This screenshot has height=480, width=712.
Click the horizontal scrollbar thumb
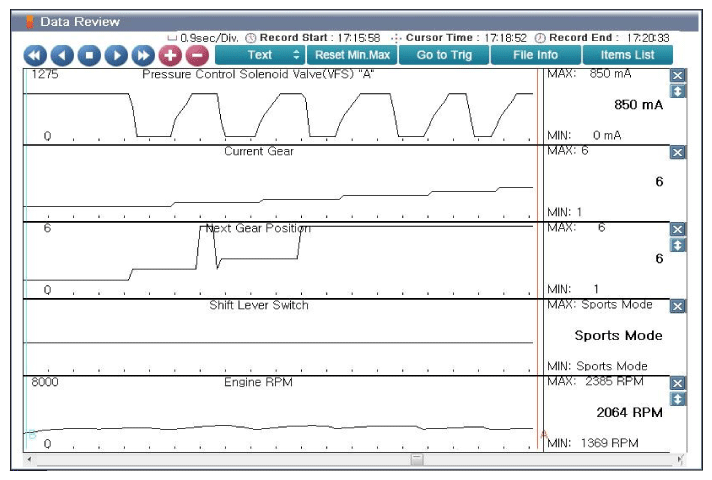417,459
